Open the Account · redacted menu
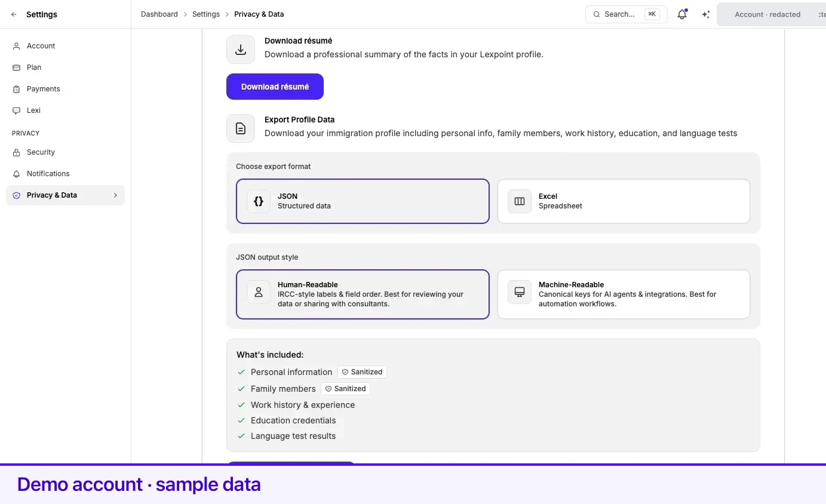 (x=771, y=14)
